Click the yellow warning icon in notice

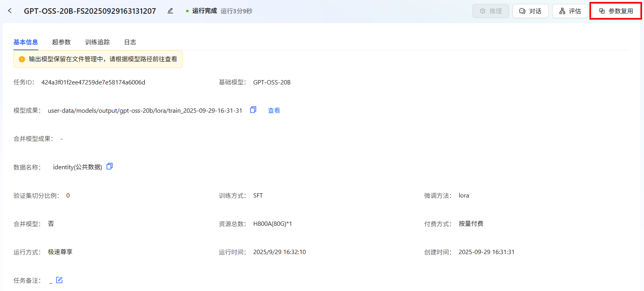22,59
